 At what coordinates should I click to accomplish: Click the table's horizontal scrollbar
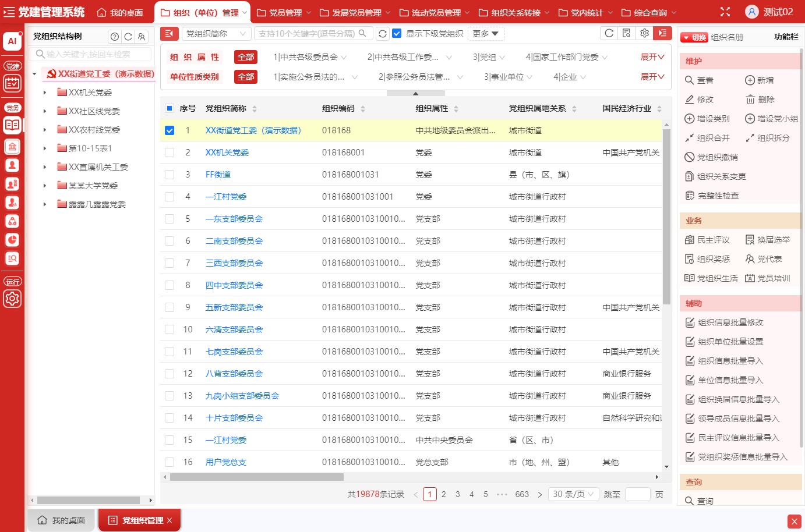point(257,477)
